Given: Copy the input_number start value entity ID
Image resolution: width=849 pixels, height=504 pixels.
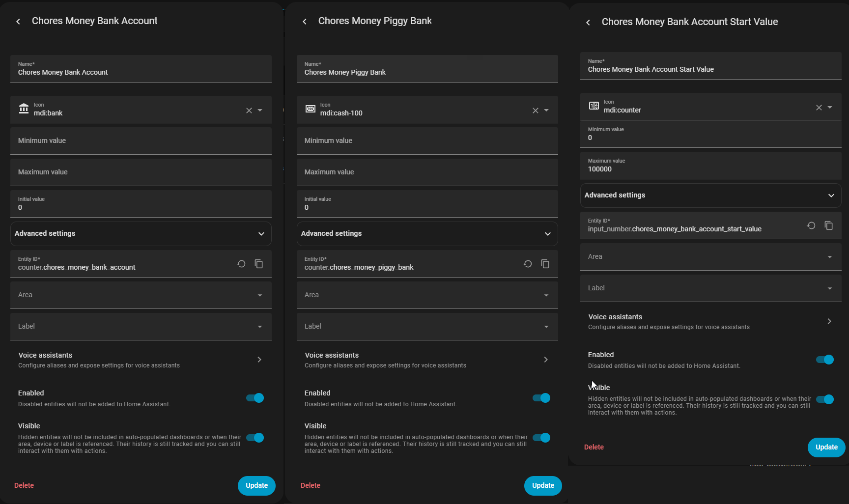Looking at the screenshot, I should [x=829, y=225].
